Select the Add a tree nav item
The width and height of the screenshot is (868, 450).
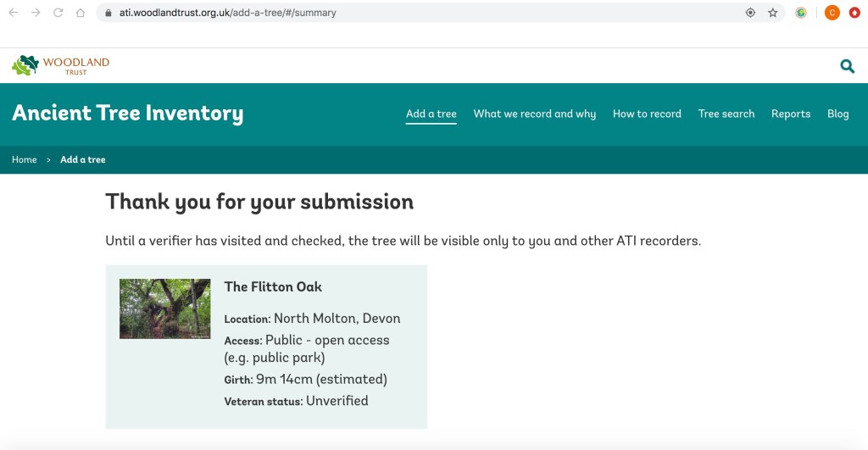coord(431,114)
